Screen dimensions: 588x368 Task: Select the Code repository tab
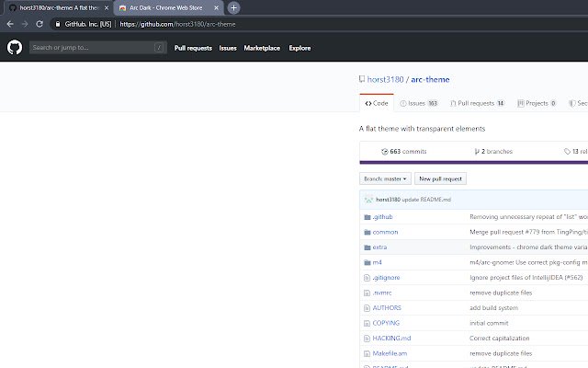point(377,103)
